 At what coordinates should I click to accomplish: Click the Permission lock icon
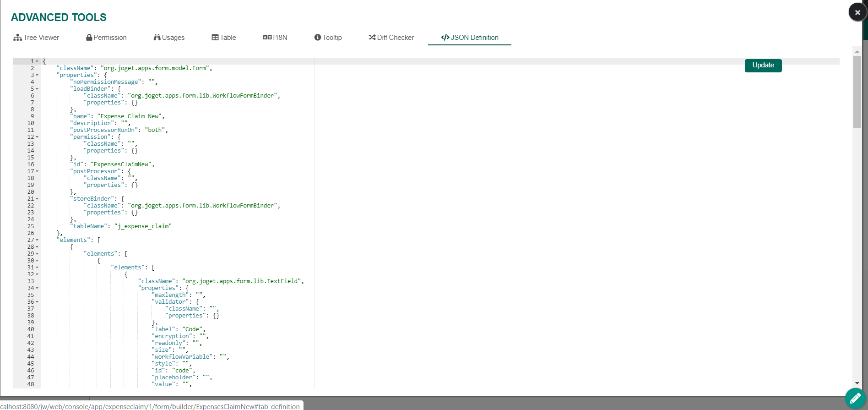tap(89, 38)
